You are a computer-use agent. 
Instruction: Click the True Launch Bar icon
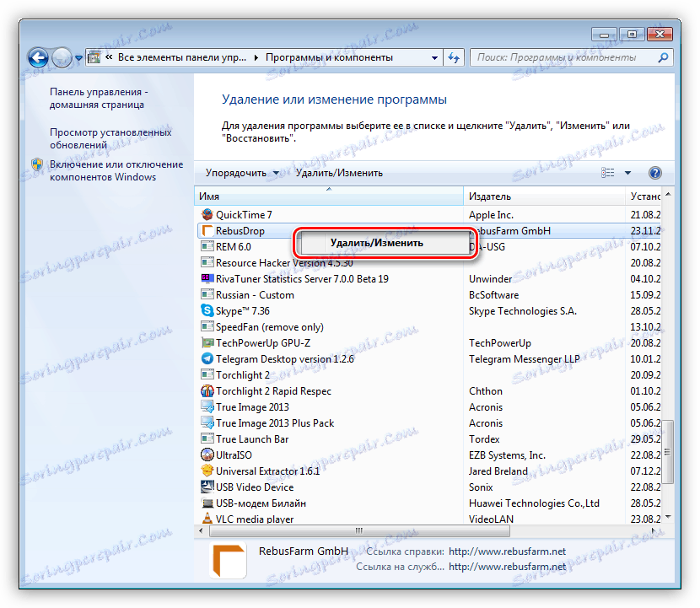coord(207,439)
